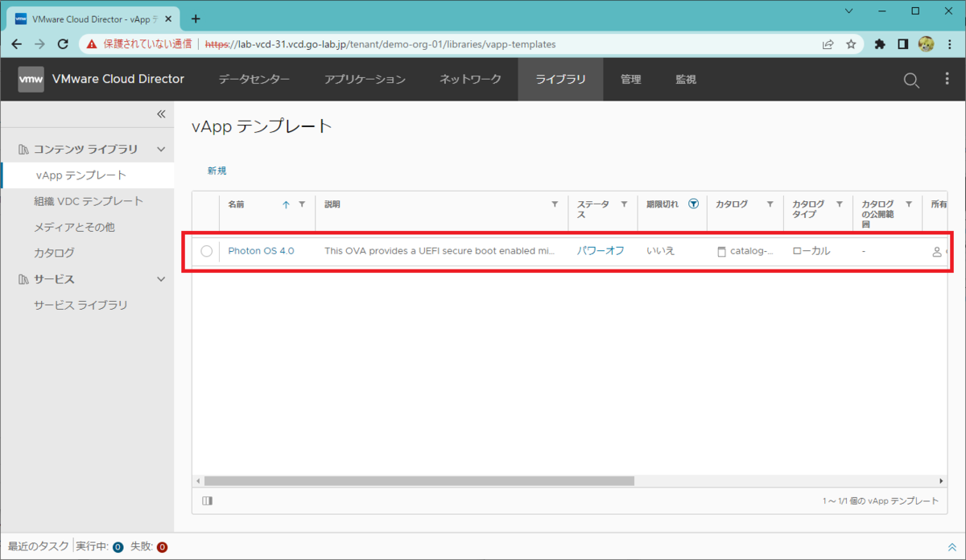Screen dimensions: 966x560
Task: Select the ライブラリ tab
Action: coord(560,79)
